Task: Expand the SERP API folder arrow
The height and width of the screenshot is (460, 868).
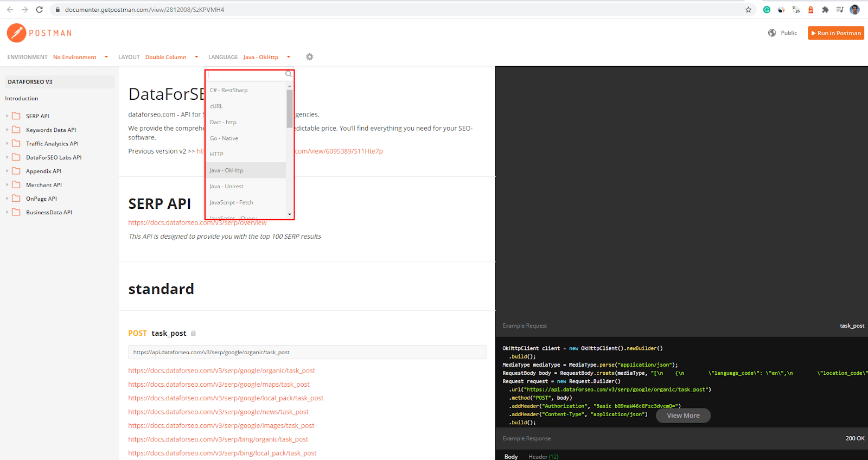Action: coord(7,116)
